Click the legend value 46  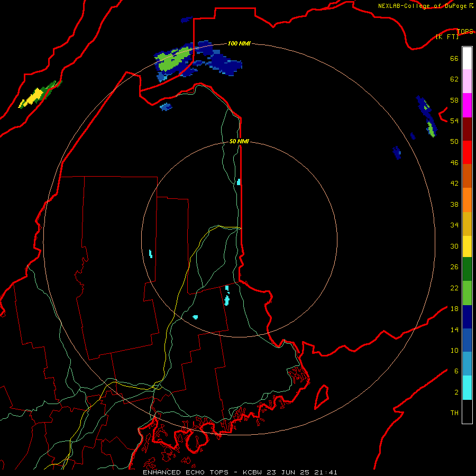click(x=454, y=163)
